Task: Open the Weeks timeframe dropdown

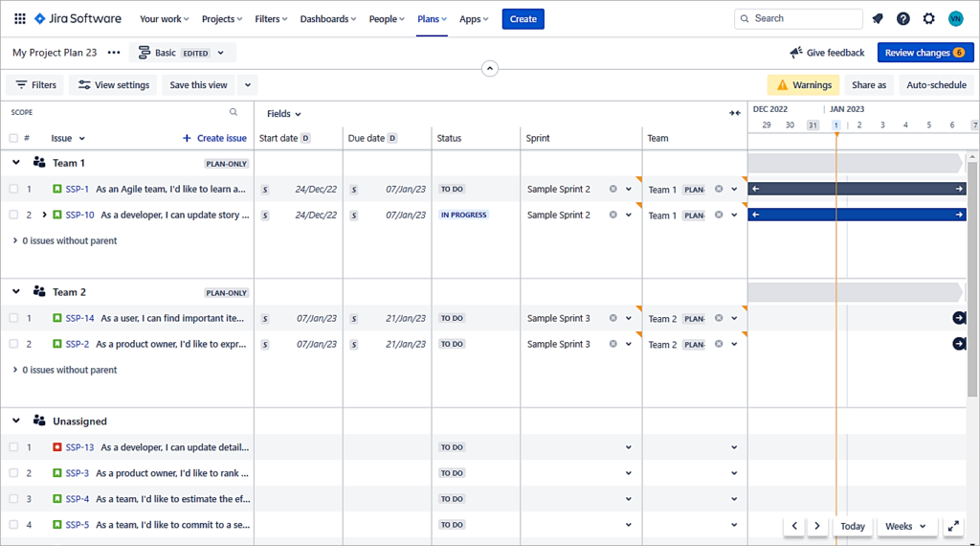Action: pos(905,526)
